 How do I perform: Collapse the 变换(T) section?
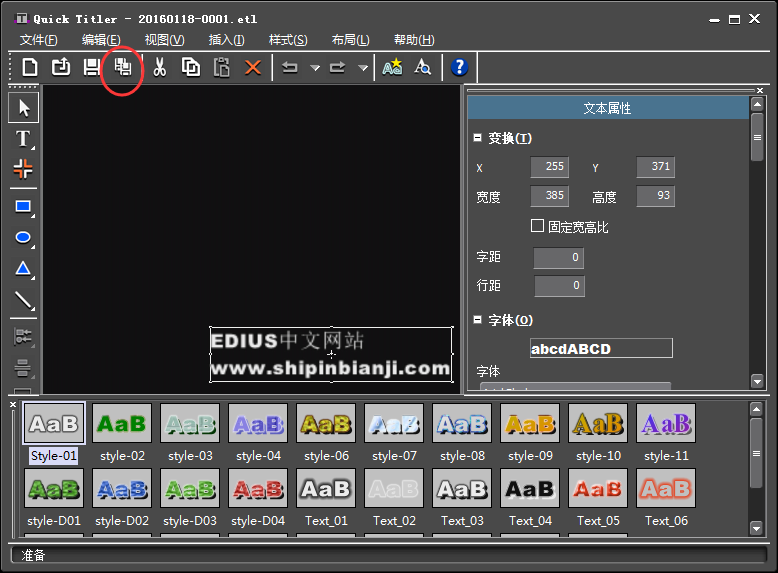pyautogui.click(x=477, y=138)
